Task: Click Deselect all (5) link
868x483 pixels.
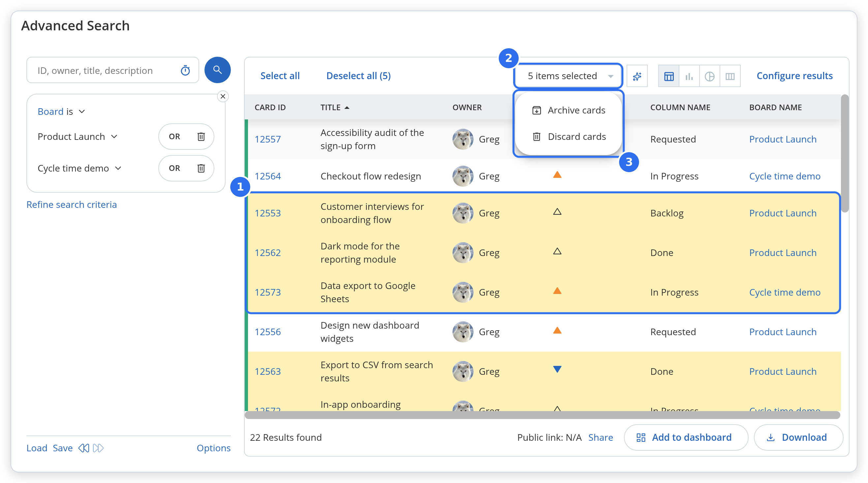Action: click(x=358, y=76)
